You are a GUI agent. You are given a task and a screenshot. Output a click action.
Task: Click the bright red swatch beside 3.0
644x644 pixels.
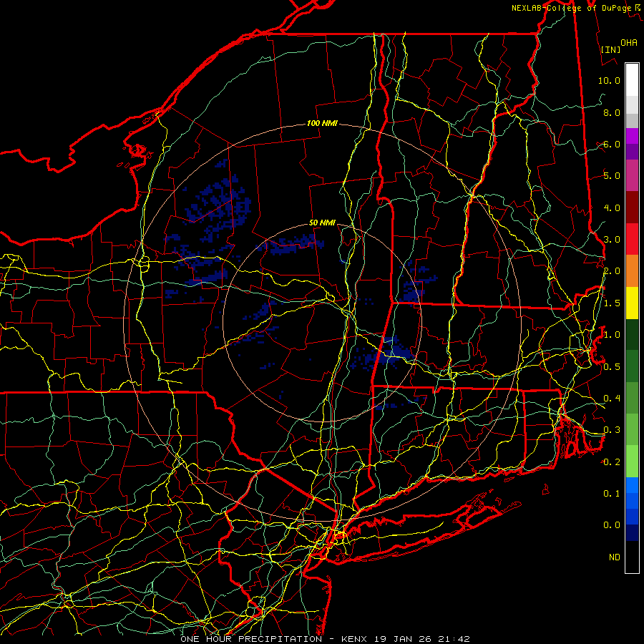tap(632, 239)
